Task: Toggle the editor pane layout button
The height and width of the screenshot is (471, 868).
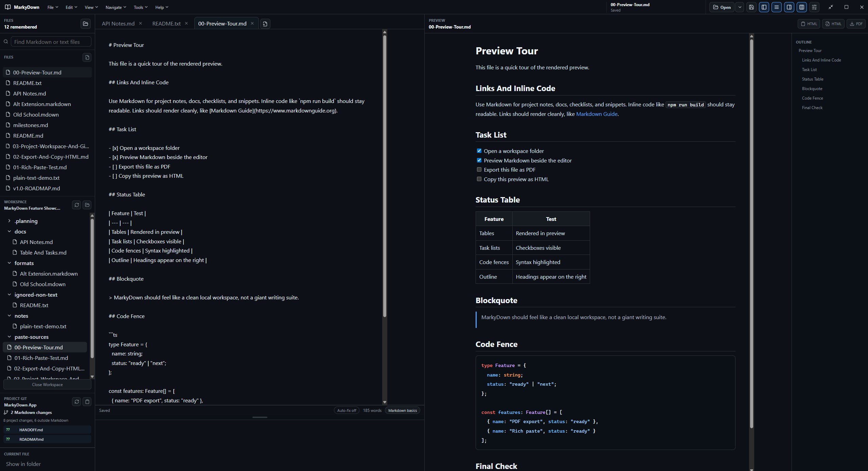Action: [777, 7]
